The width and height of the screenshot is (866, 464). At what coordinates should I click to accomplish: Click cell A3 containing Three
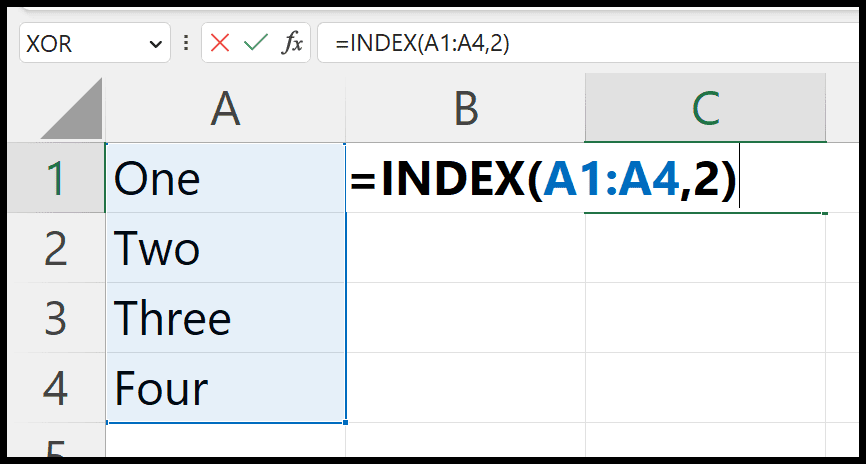coord(225,318)
